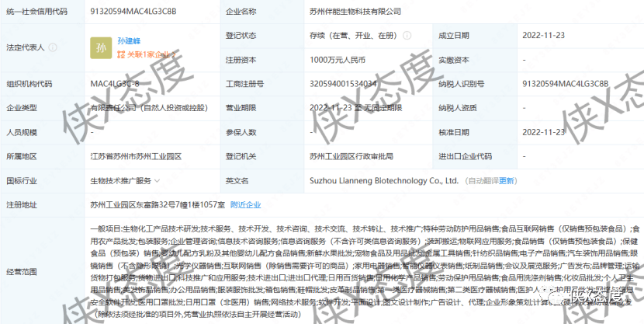This screenshot has height=324, width=644.
Task: Select approval date value next to 核准日期
Action: pyautogui.click(x=543, y=132)
